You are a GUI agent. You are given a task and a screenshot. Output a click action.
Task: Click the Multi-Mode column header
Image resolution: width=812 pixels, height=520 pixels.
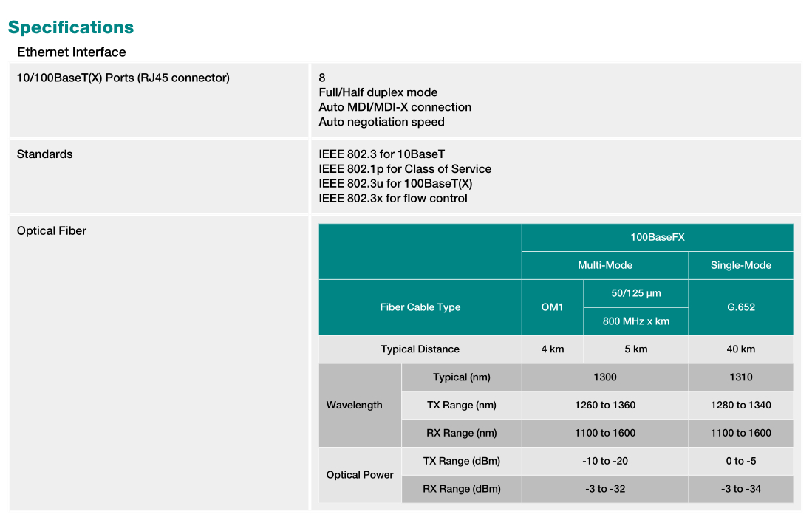(604, 265)
